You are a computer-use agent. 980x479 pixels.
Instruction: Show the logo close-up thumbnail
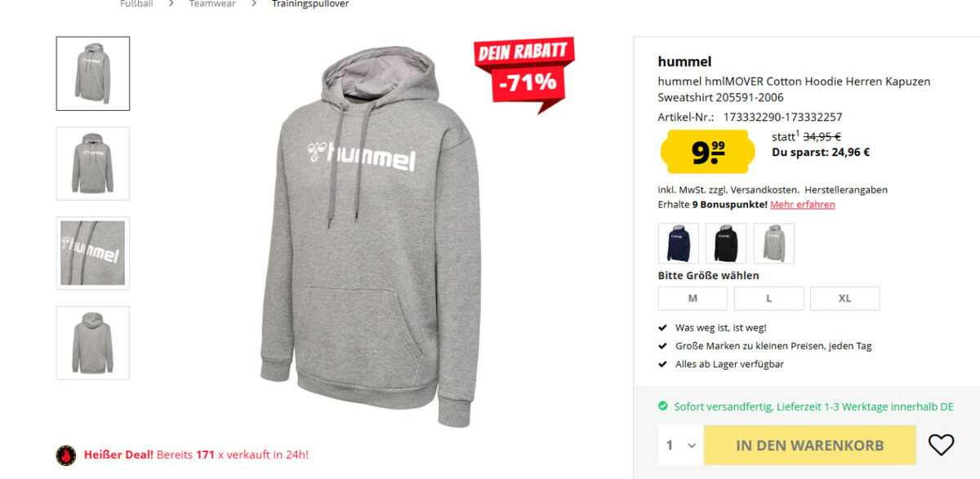[x=93, y=253]
